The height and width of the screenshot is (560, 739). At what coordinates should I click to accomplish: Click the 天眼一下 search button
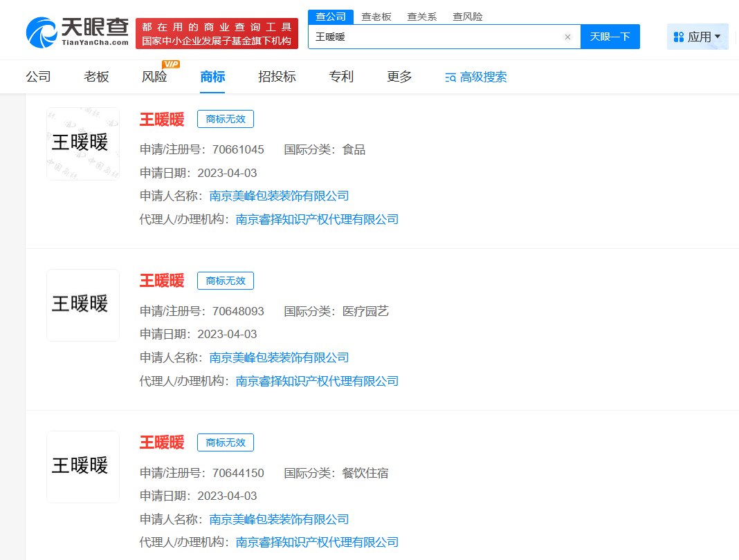(x=610, y=37)
